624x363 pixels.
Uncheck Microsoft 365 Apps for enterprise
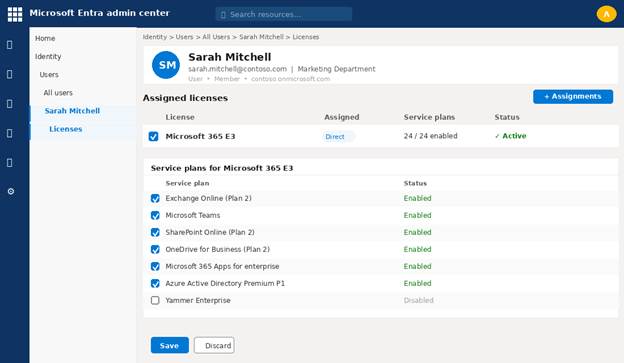[x=155, y=266]
